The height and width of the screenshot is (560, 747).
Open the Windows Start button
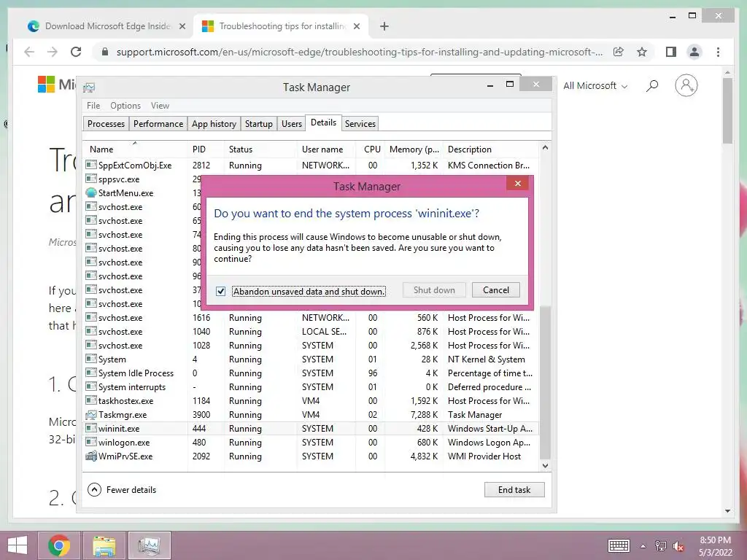[18, 545]
